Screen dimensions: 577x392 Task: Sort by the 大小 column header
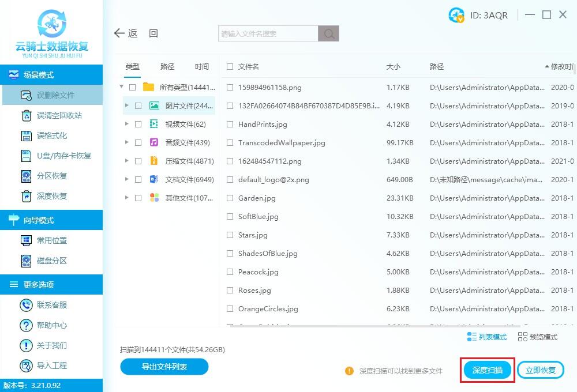click(394, 66)
